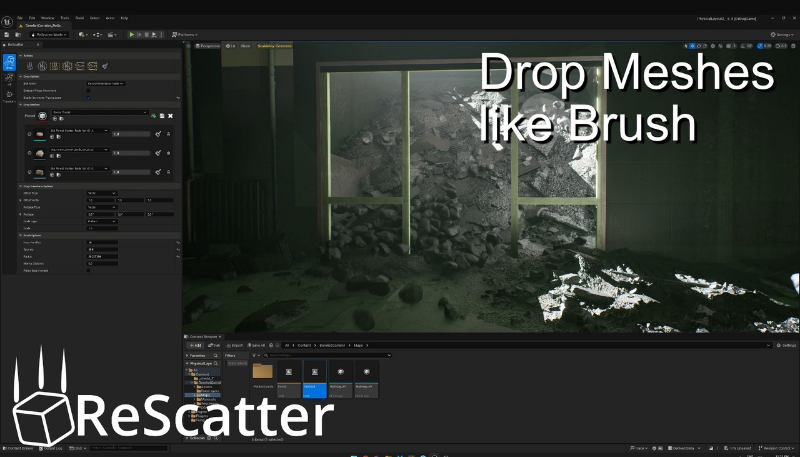This screenshot has width=800, height=457.
Task: Toggle the unchecked checkbox in Drop Options
Action: (88, 90)
